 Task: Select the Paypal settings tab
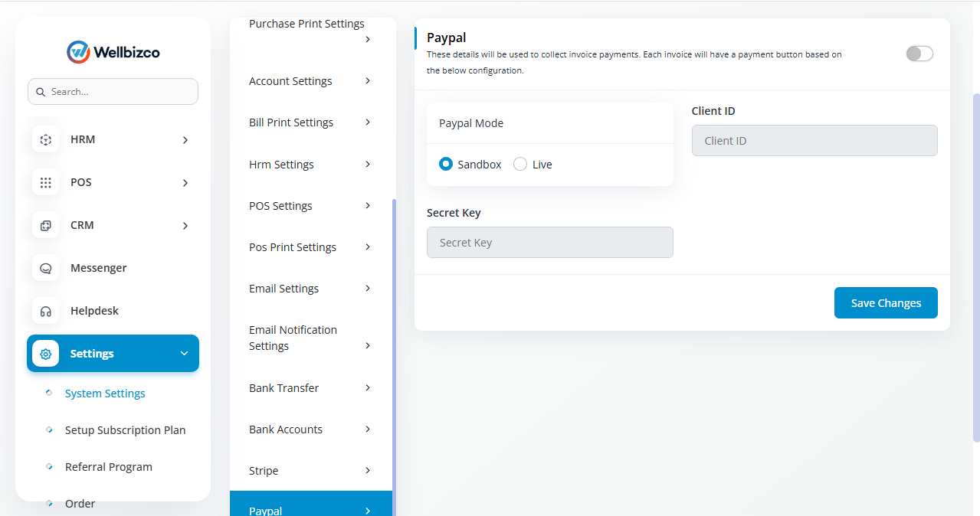pos(311,504)
